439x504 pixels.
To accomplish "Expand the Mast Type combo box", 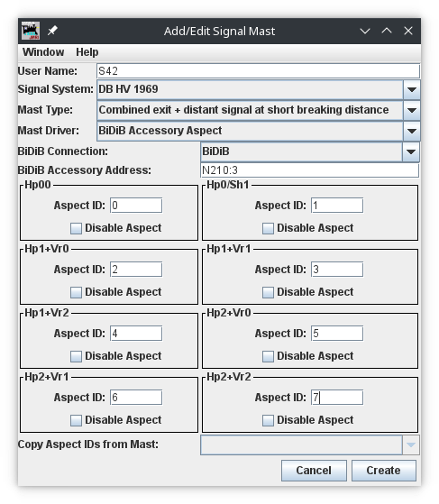I will [412, 110].
